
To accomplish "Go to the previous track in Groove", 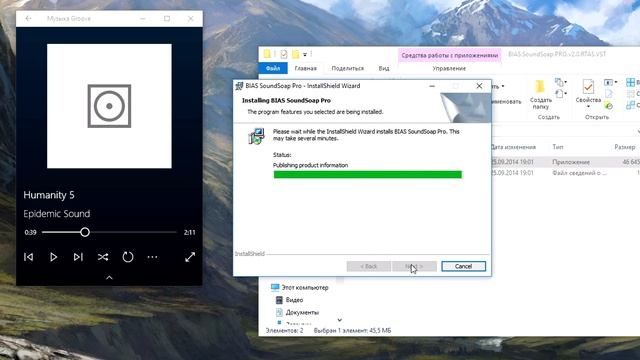I will (x=29, y=257).
